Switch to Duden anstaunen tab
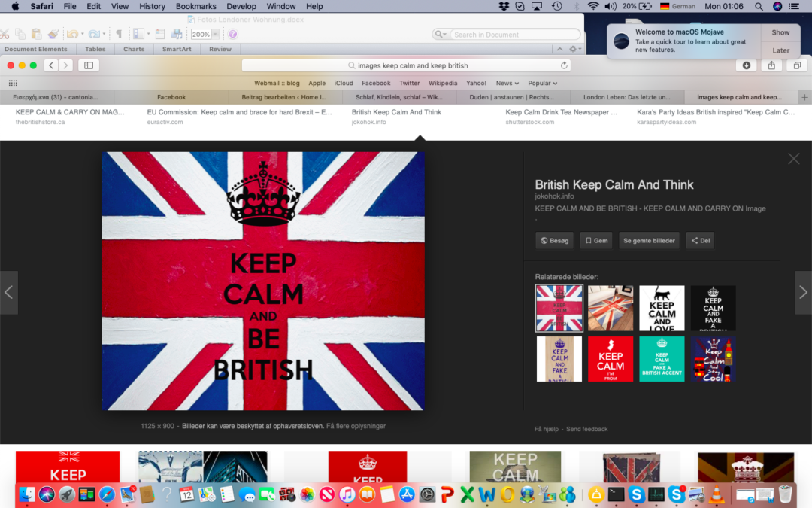The width and height of the screenshot is (812, 508). pos(513,97)
